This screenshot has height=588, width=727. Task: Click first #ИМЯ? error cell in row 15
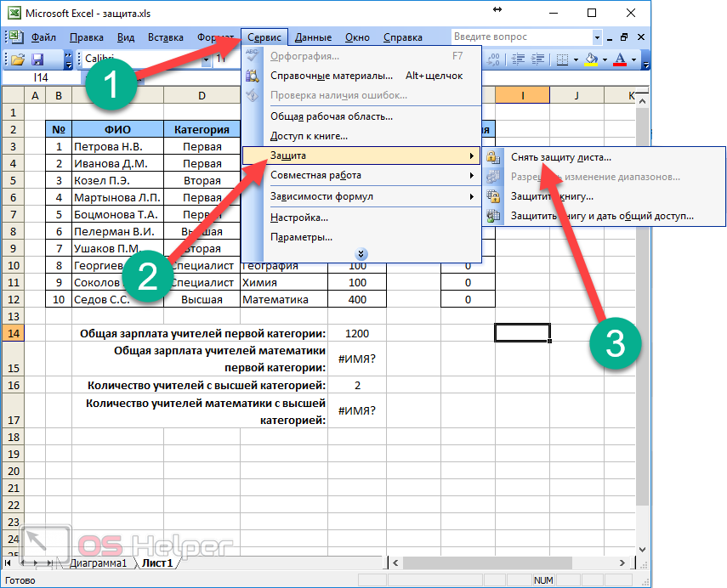coord(357,359)
